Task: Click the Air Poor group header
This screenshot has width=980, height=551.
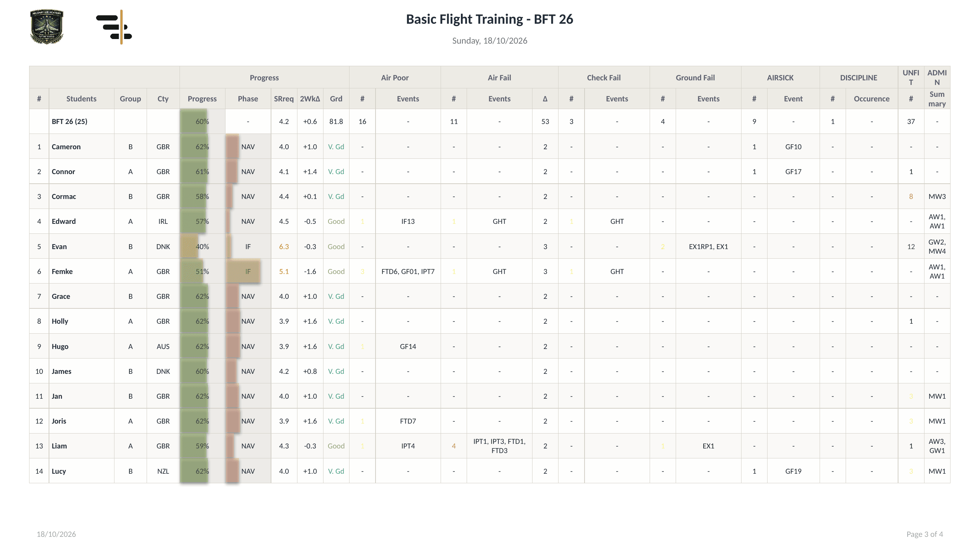Action: [x=395, y=78]
